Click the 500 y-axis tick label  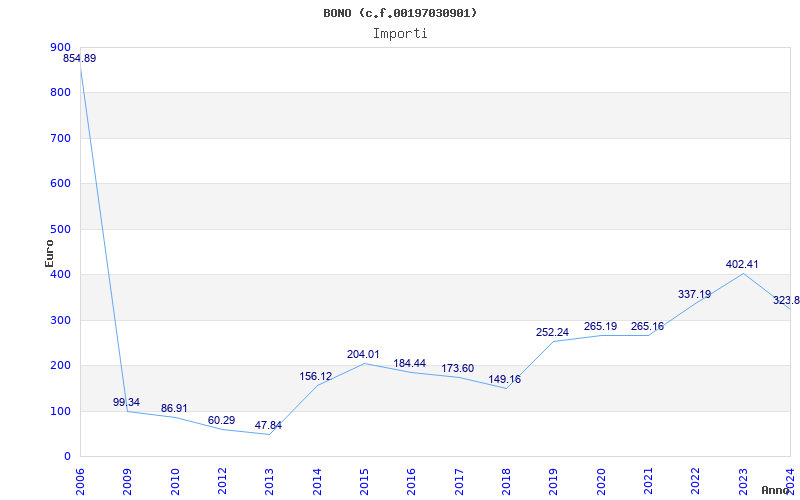tap(61, 230)
